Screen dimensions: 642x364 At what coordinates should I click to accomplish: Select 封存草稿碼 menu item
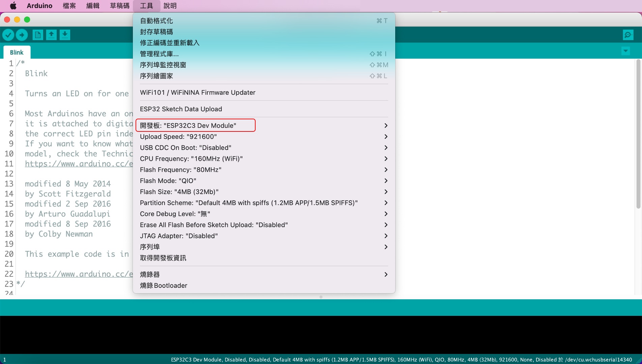(x=264, y=32)
